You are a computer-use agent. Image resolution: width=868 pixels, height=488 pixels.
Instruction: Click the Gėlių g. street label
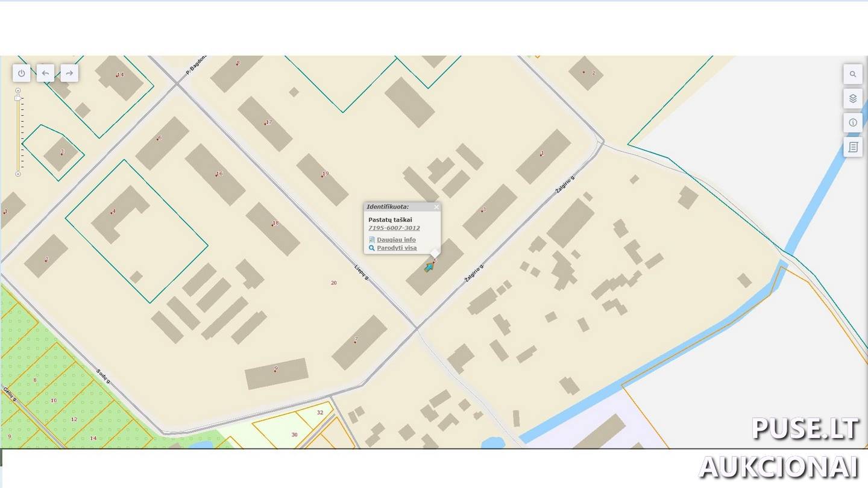click(9, 395)
